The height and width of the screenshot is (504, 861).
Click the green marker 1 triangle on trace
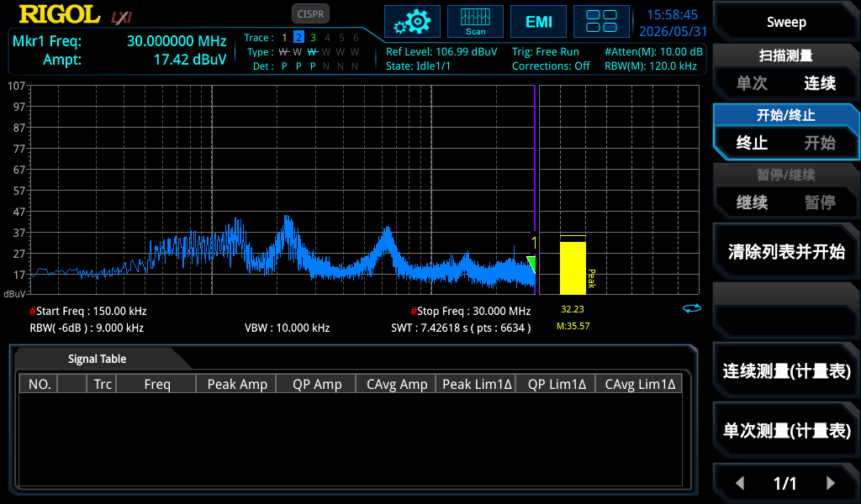pos(531,264)
